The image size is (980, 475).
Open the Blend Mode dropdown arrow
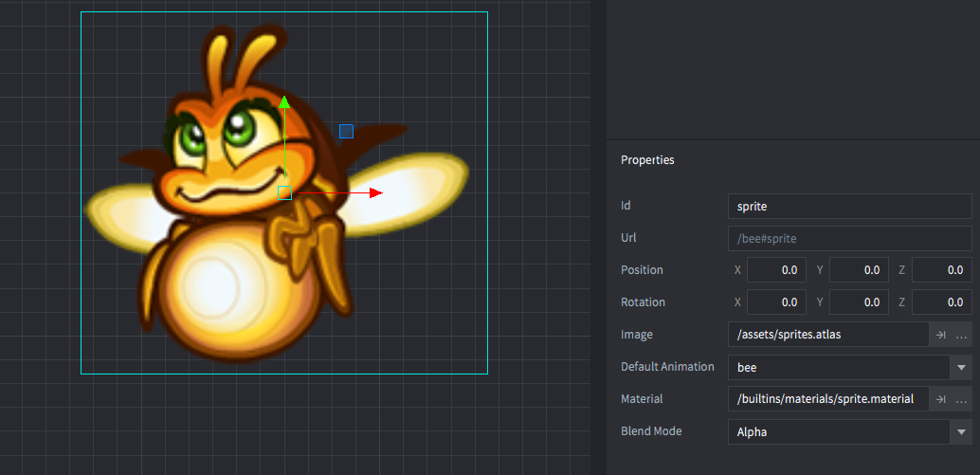point(961,432)
